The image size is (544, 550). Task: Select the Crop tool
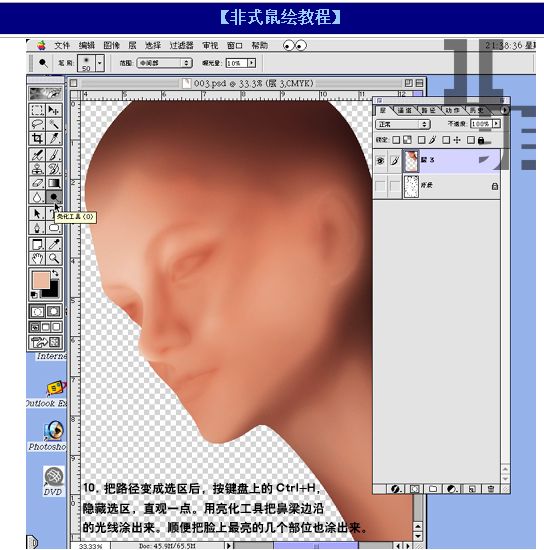pos(37,138)
